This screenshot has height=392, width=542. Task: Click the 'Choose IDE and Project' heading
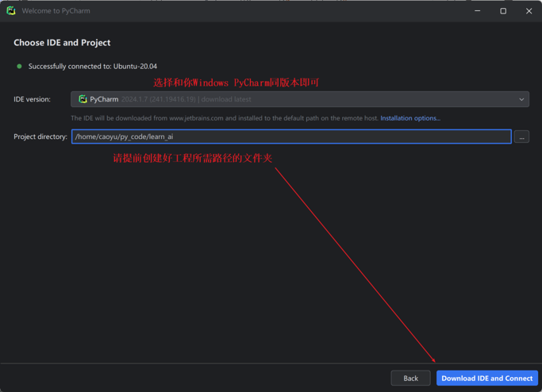coord(62,43)
